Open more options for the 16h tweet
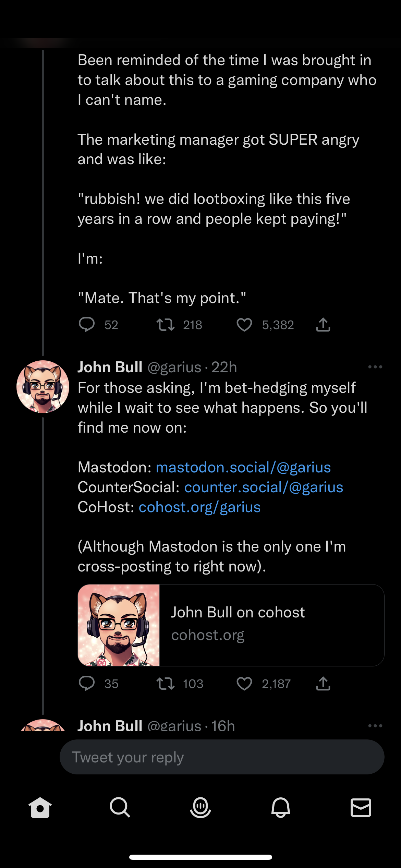 pos(375,725)
